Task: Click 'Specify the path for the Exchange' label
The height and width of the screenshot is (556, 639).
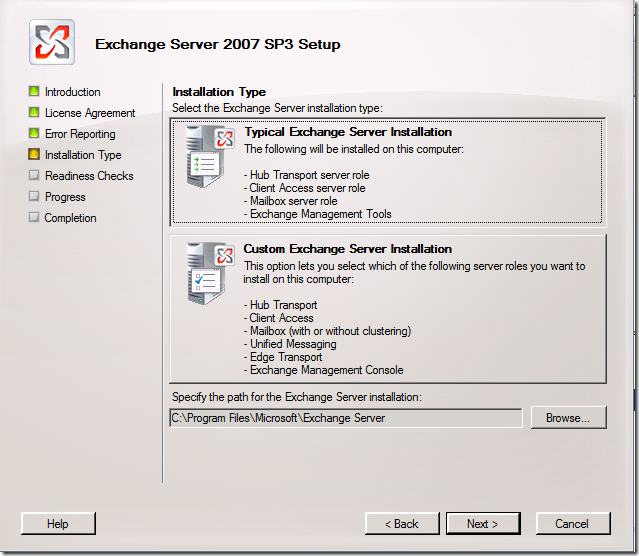Action: pos(297,397)
